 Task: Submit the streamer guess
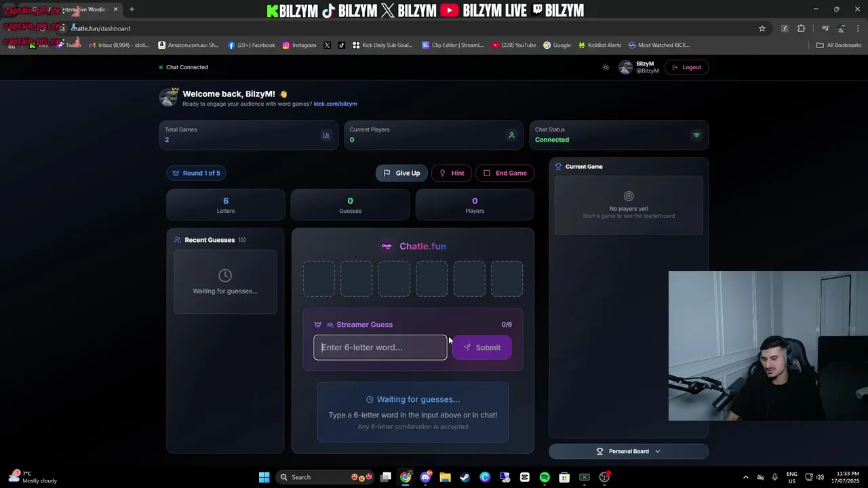click(482, 347)
